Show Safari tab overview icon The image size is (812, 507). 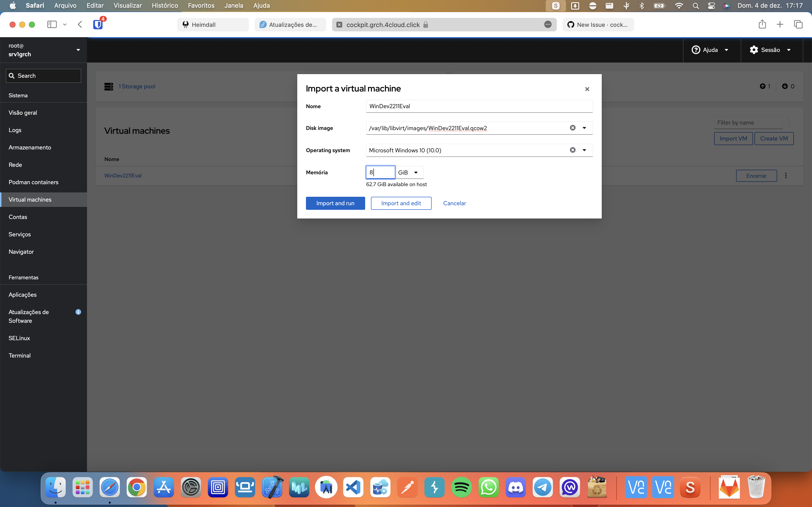[x=798, y=24]
